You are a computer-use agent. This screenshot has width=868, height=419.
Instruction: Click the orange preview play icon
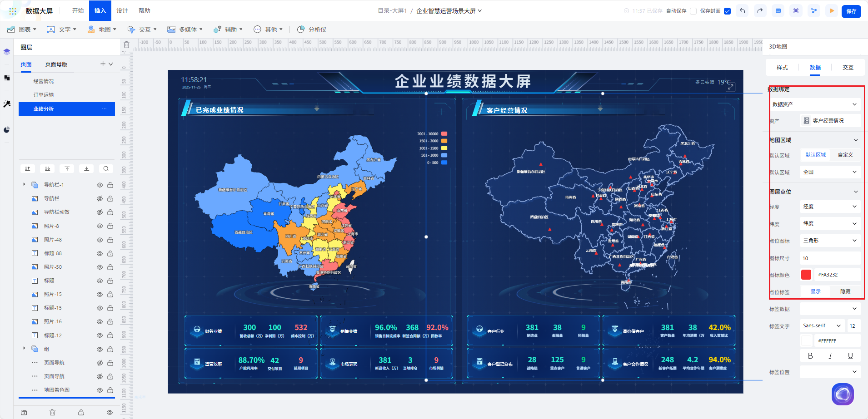[x=832, y=11]
